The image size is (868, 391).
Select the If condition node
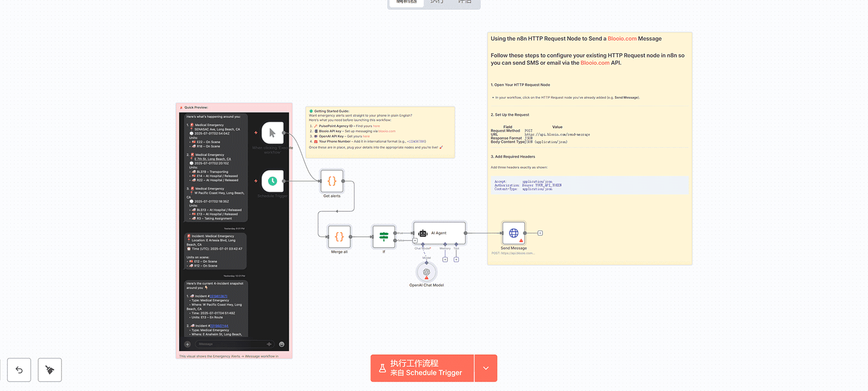(384, 237)
